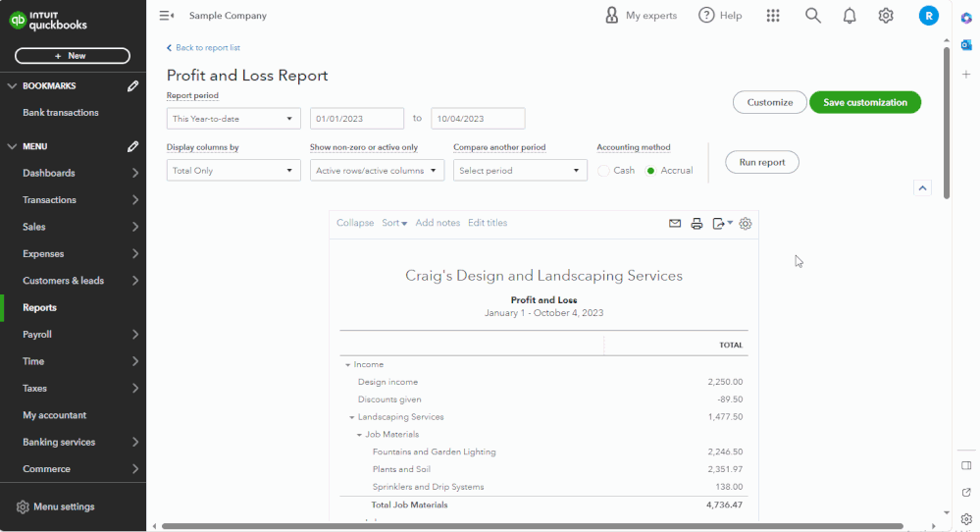Open the Compare another period dropdown
The width and height of the screenshot is (980, 532).
(520, 171)
